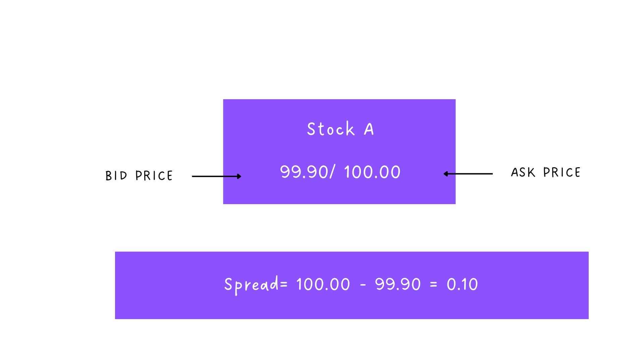
Task: Click the equals sign before 0.10
Action: pyautogui.click(x=433, y=285)
